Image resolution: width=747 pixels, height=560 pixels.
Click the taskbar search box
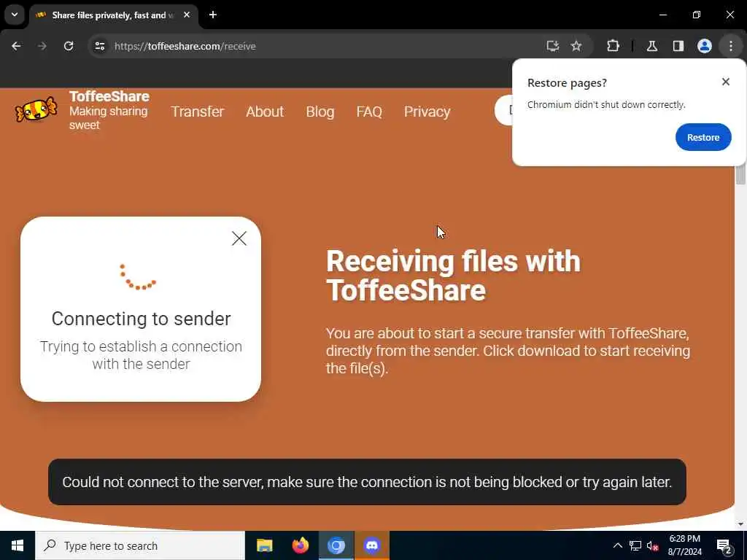140,545
